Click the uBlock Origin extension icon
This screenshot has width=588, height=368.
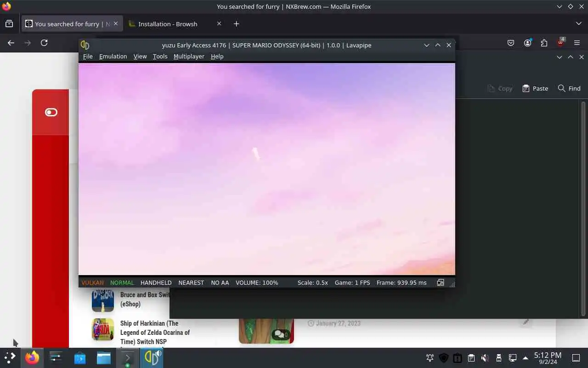click(x=560, y=43)
